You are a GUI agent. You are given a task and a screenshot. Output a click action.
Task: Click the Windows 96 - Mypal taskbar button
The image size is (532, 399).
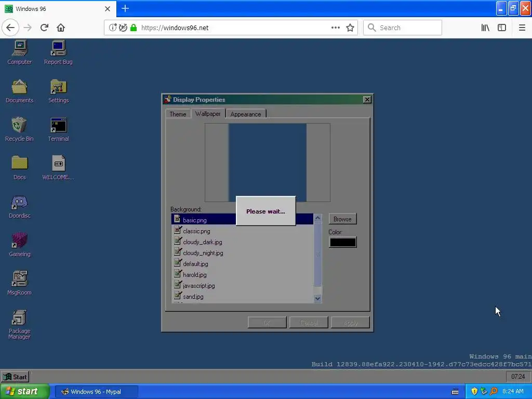click(96, 392)
